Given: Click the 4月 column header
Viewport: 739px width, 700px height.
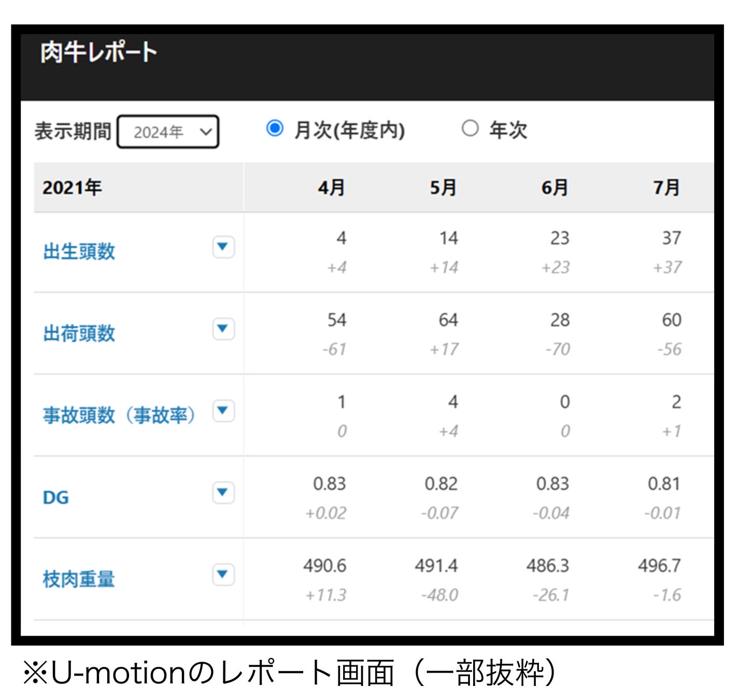Looking at the screenshot, I should (332, 187).
